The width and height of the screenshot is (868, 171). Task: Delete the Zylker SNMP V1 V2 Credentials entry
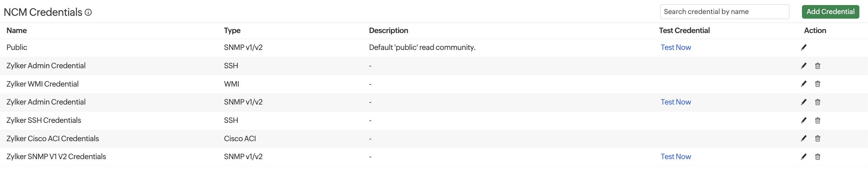818,157
